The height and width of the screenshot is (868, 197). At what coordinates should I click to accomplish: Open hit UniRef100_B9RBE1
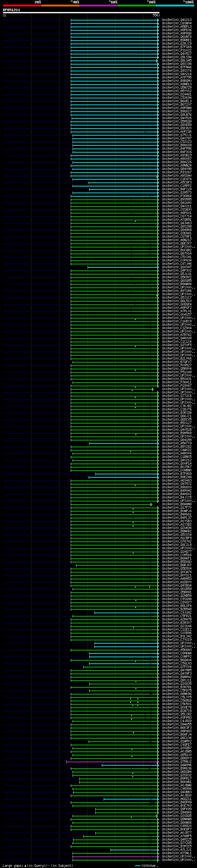pyautogui.click(x=177, y=40)
